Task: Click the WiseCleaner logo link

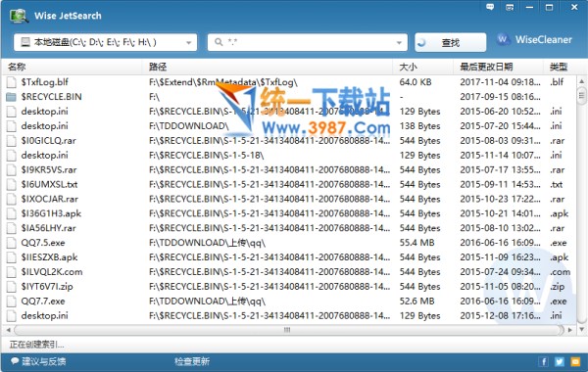Action: (534, 40)
